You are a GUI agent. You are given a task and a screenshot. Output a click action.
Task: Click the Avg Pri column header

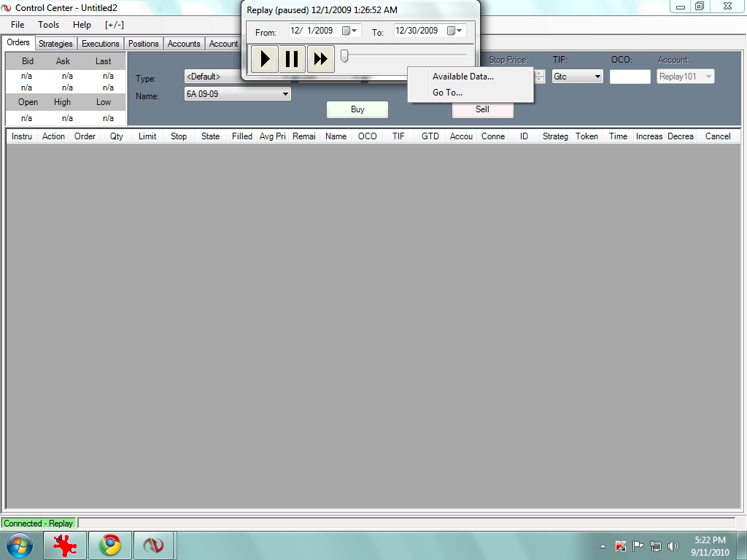[273, 136]
